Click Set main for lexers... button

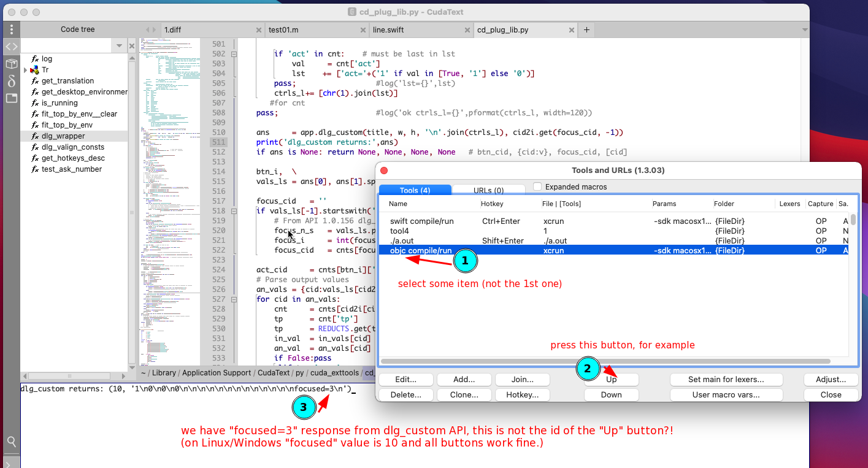coord(726,380)
